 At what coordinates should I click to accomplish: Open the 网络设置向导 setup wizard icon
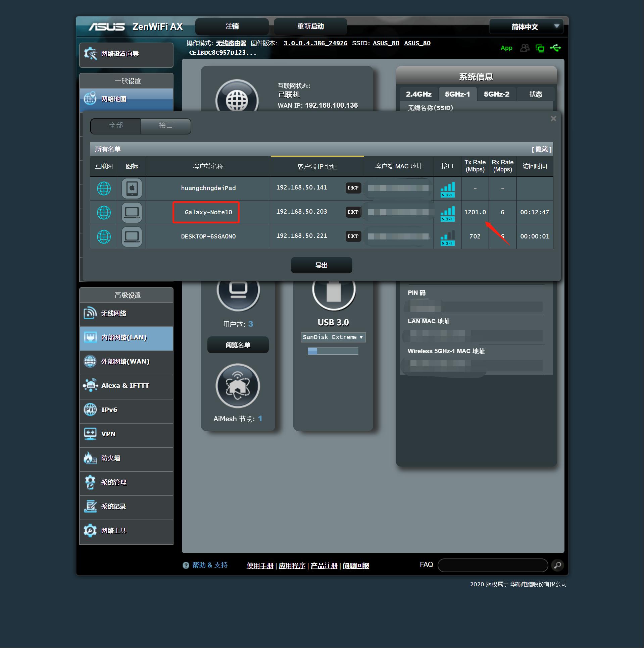pyautogui.click(x=90, y=54)
